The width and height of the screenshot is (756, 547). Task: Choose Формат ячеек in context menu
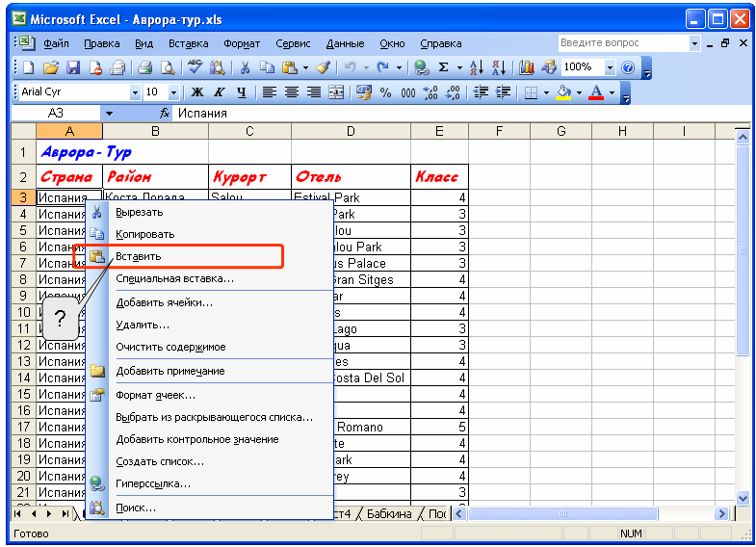pos(210,395)
